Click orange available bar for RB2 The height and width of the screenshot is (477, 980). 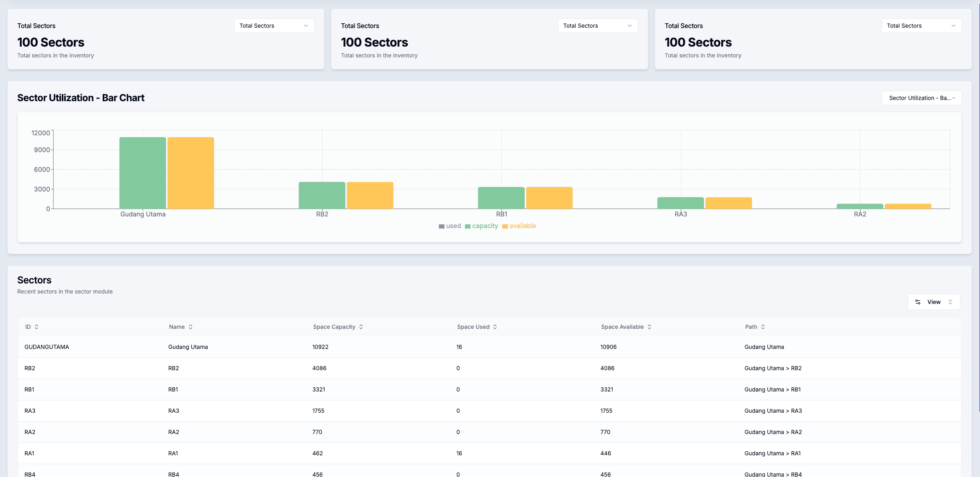tap(370, 195)
